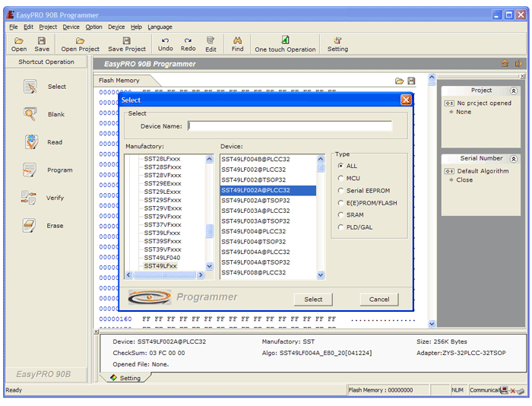Image resolution: width=532 pixels, height=406 pixels.
Task: Select the SRAM type radio button
Action: [340, 214]
